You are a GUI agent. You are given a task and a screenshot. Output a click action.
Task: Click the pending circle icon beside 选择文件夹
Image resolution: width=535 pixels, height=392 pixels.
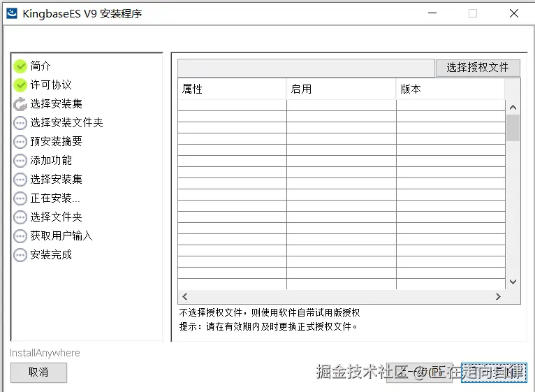click(20, 217)
